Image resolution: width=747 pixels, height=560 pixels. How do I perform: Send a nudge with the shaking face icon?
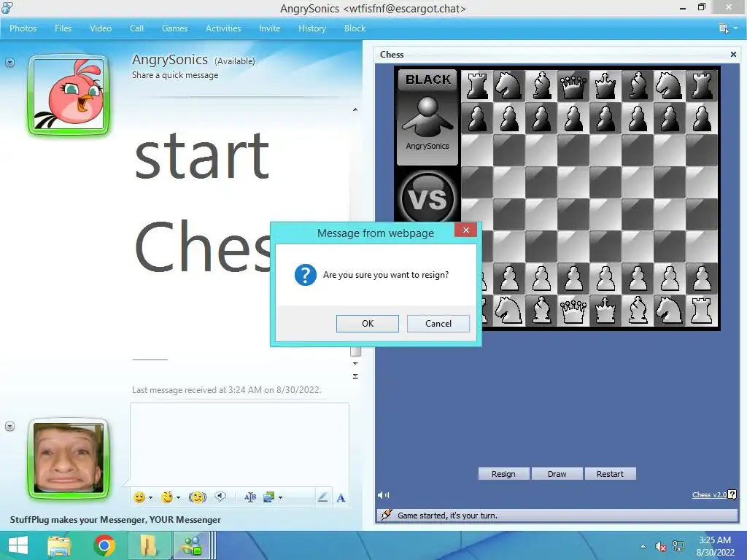(x=197, y=497)
